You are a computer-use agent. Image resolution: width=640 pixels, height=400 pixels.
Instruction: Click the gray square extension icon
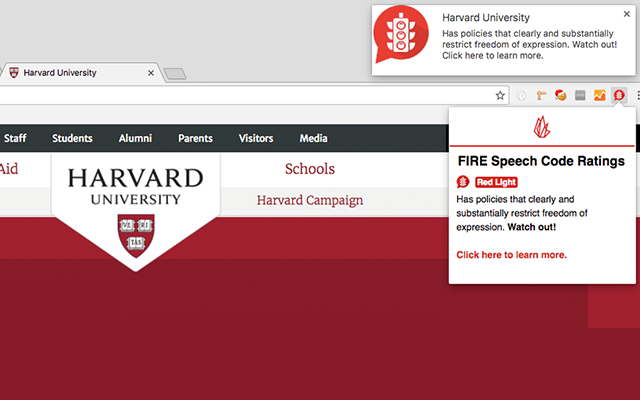coord(580,96)
